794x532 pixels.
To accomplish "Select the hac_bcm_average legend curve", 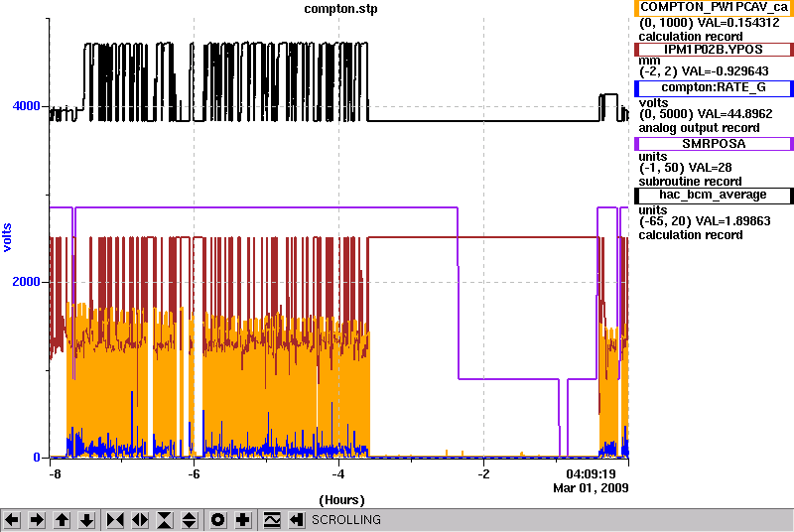I will click(x=714, y=196).
